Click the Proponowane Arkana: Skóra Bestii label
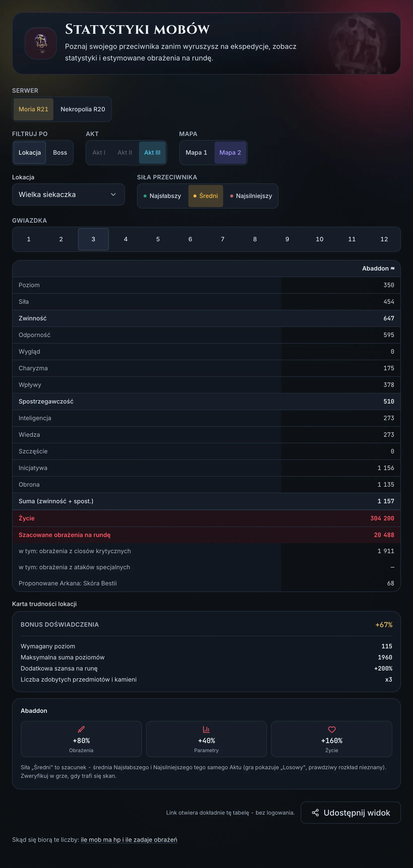This screenshot has width=413, height=868. (x=68, y=583)
